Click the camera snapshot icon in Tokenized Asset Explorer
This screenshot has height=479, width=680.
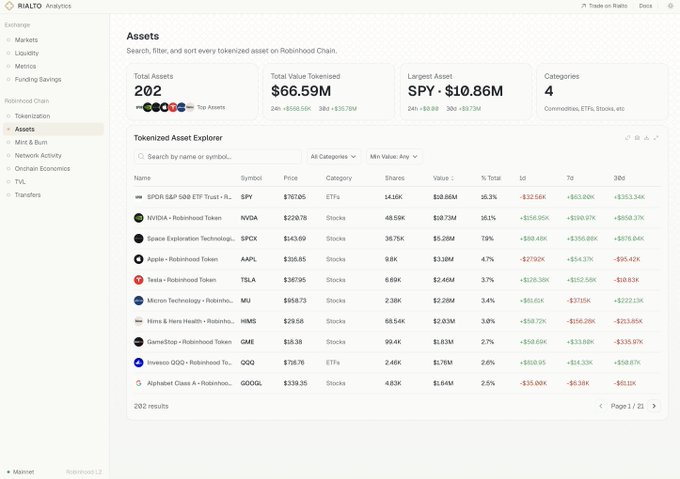(x=637, y=138)
